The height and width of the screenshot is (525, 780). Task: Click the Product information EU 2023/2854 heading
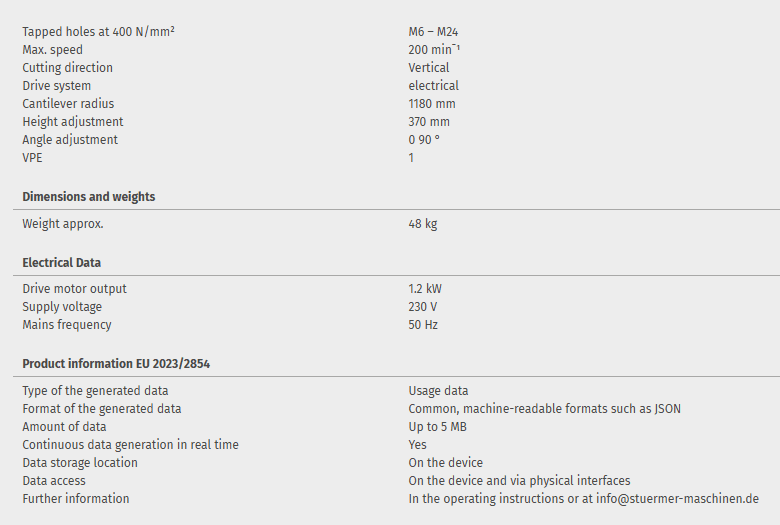point(116,364)
